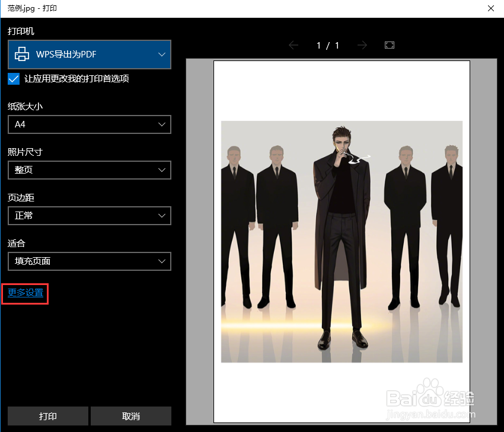Open the 照片尺寸 整页 dropdown
This screenshot has width=504, height=432.
coord(90,170)
